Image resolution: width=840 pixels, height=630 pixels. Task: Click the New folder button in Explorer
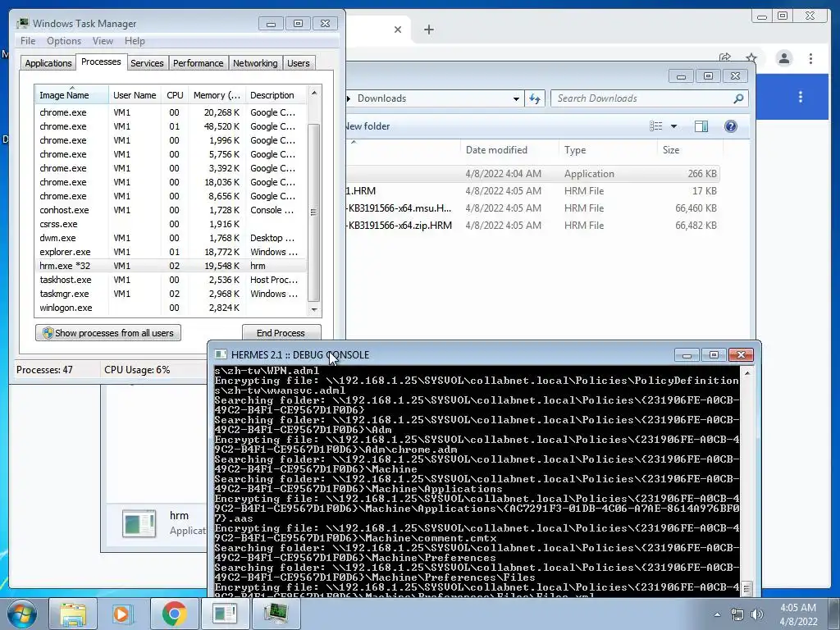[x=367, y=126]
